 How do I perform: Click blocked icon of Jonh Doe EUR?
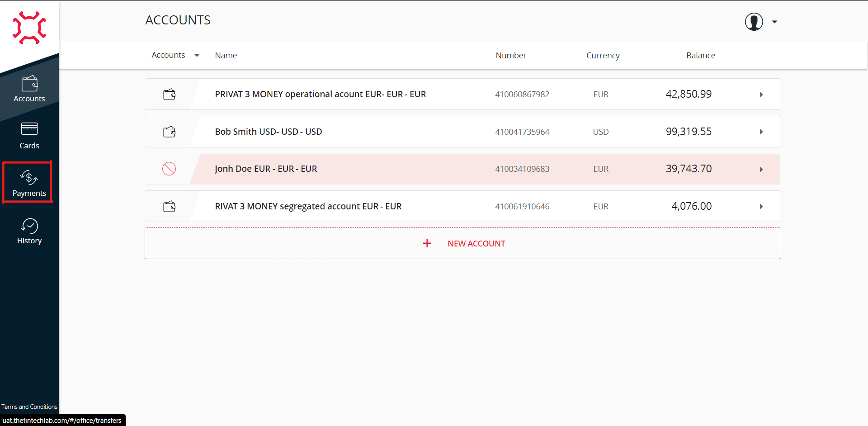tap(169, 169)
